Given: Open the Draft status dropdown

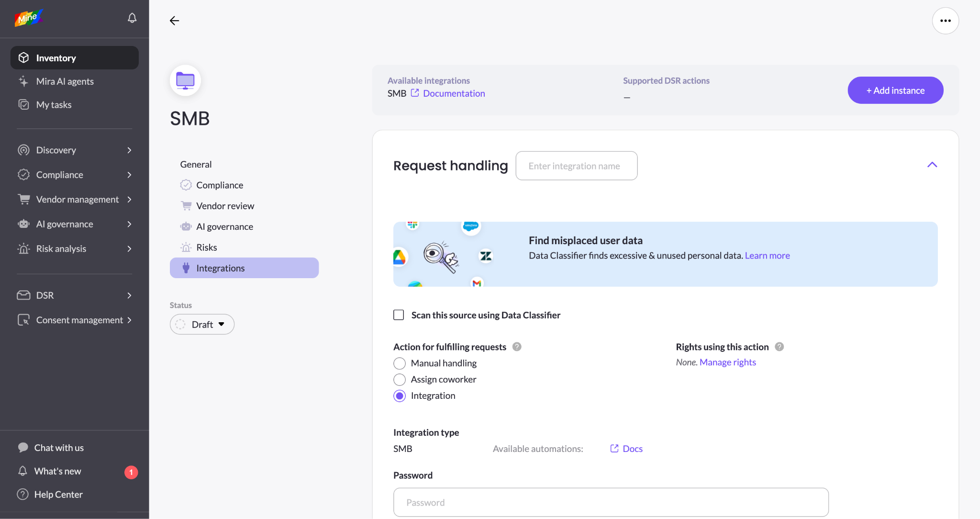Looking at the screenshot, I should tap(202, 324).
